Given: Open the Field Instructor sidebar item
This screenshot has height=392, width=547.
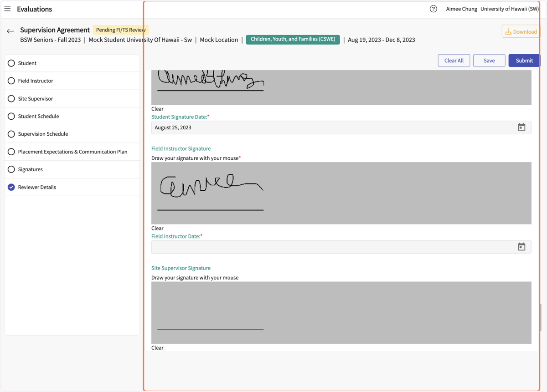Looking at the screenshot, I should (x=72, y=81).
